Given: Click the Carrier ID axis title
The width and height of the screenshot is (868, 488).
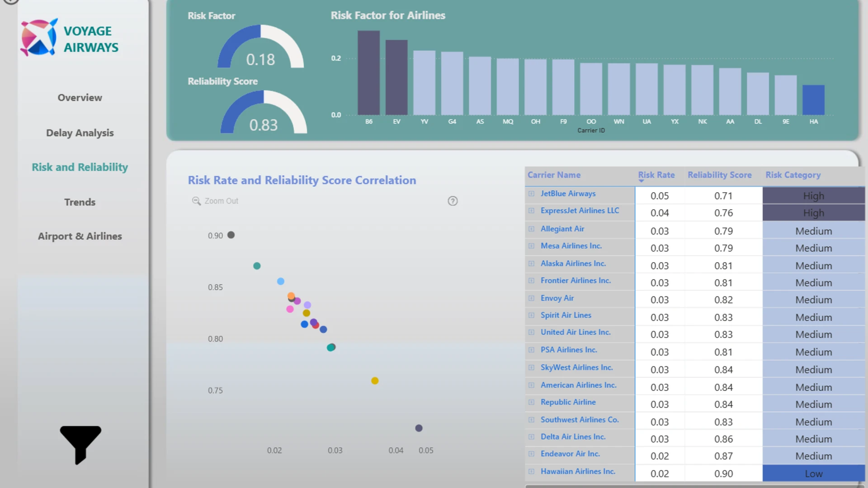Looking at the screenshot, I should coord(591,131).
